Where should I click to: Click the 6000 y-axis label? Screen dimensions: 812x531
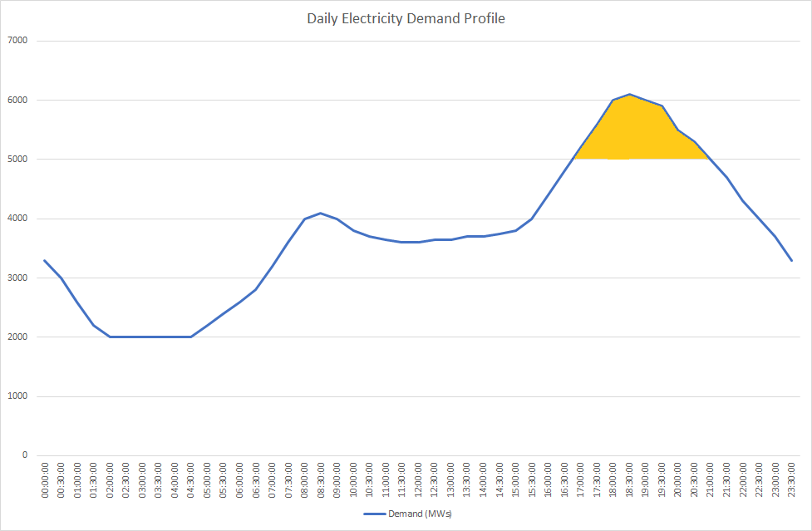(x=17, y=100)
